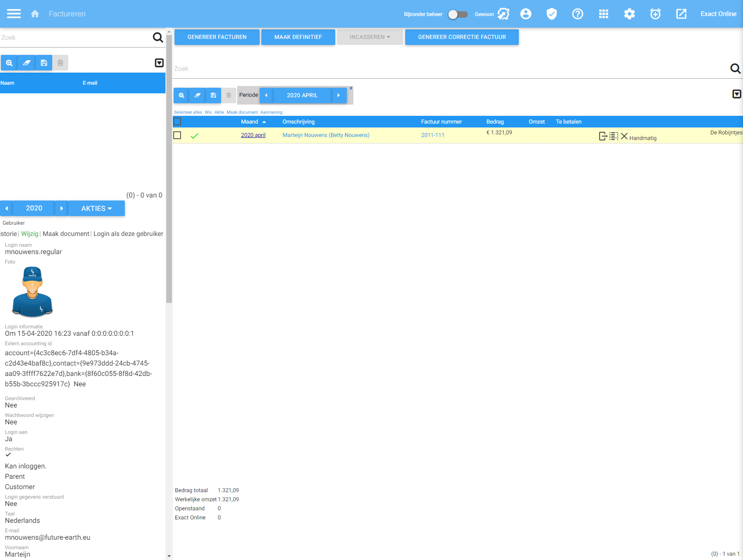Image resolution: width=743 pixels, height=560 pixels.
Task: Click the Maak document menu item above table
Action: (242, 112)
